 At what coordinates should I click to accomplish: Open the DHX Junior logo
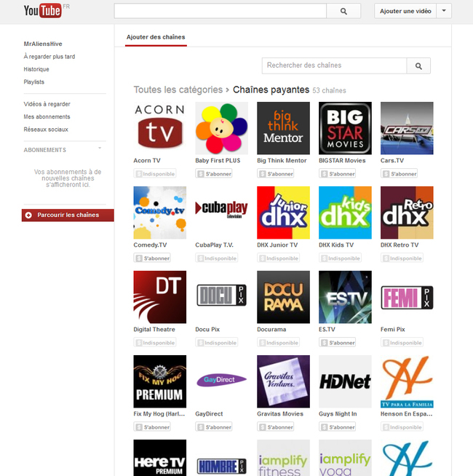283,213
